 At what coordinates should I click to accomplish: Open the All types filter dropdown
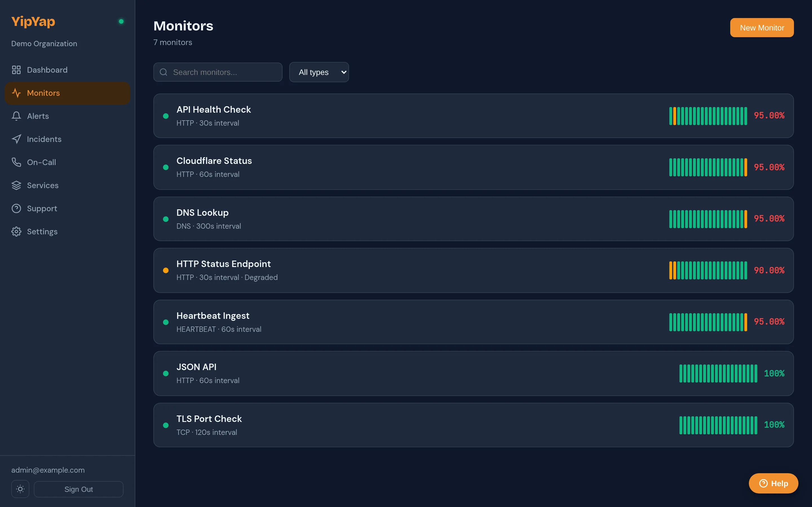319,72
